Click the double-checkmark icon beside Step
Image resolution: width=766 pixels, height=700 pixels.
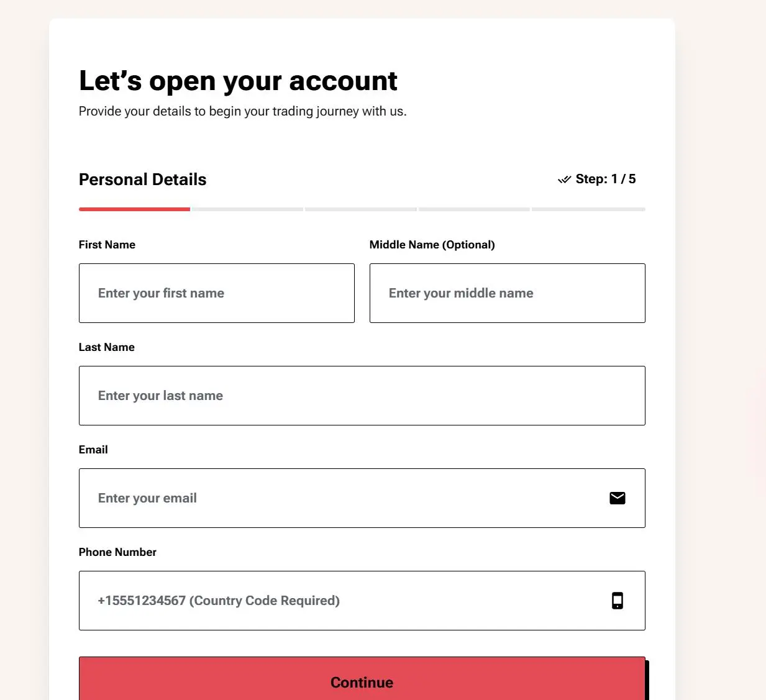[564, 180]
